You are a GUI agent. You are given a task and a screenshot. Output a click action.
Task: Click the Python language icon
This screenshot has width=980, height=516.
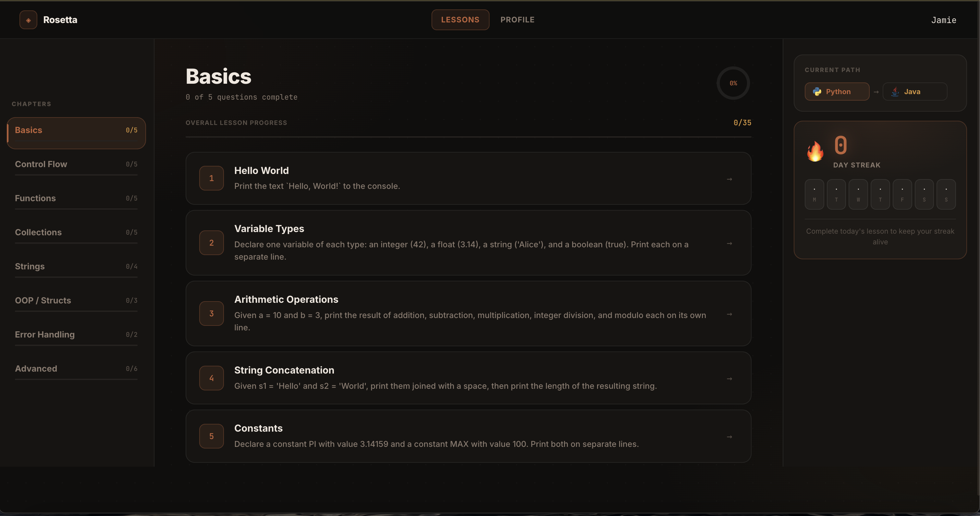(817, 92)
